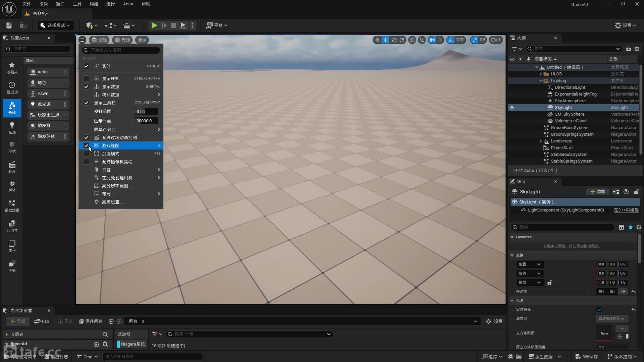Image resolution: width=644 pixels, height=362 pixels.
Task: Select the translate gizmo tool
Action: pos(386,40)
